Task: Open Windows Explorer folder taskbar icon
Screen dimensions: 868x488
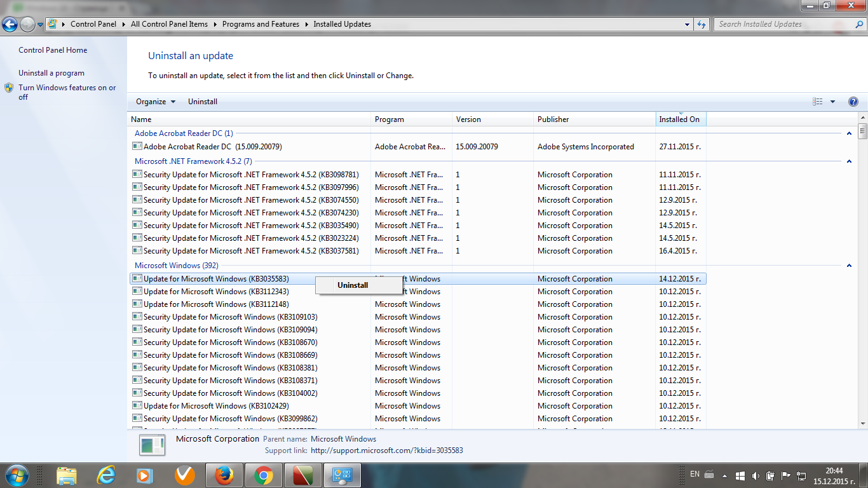Action: coord(67,475)
